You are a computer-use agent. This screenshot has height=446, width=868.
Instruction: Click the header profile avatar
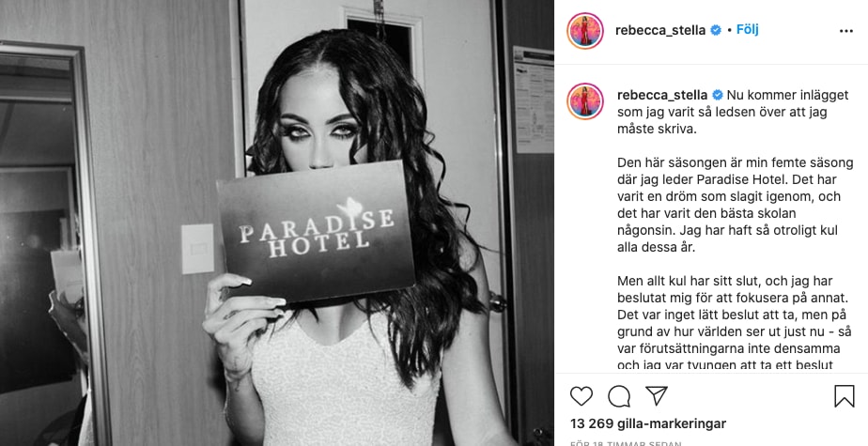pyautogui.click(x=585, y=31)
